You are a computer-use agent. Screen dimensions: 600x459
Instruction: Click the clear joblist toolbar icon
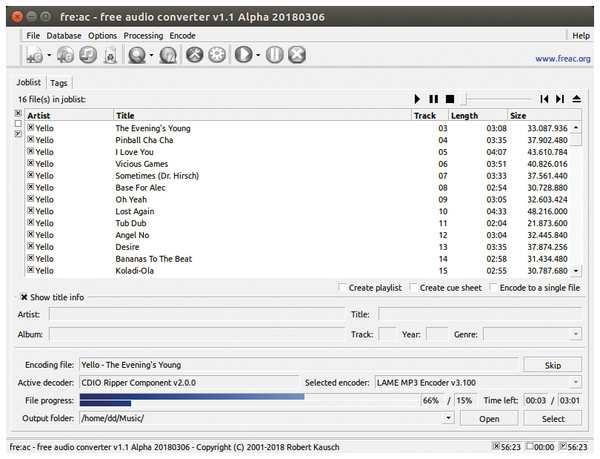110,55
